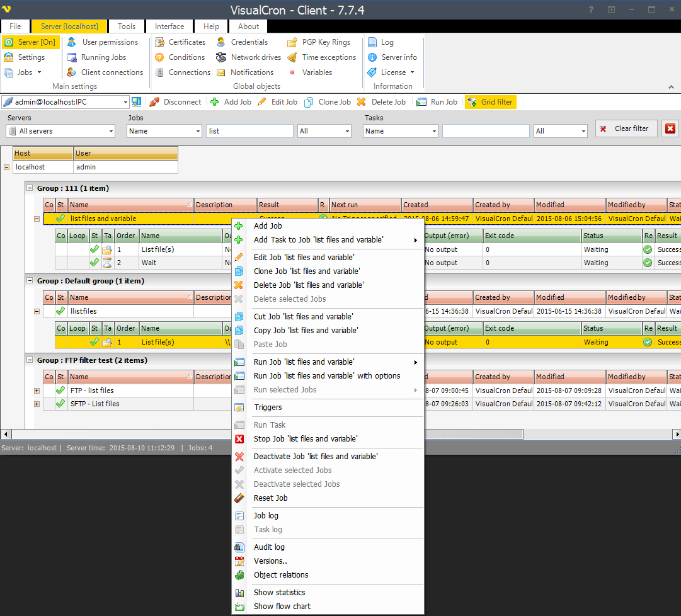Click the scrollbar left arrow

6,434
